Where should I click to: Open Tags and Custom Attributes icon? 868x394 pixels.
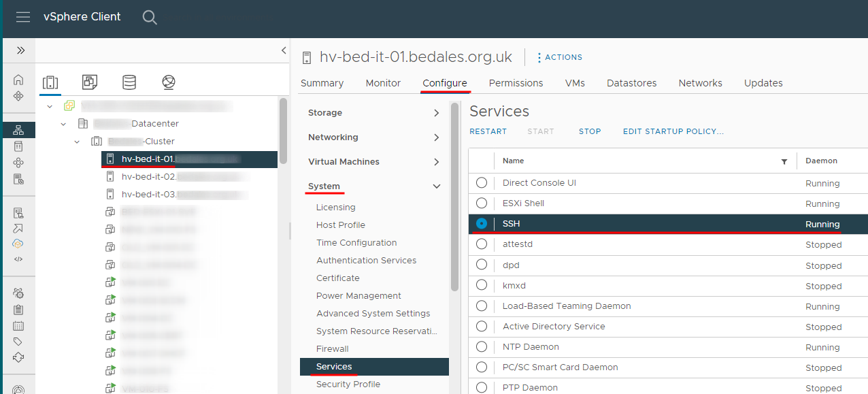coord(18,342)
